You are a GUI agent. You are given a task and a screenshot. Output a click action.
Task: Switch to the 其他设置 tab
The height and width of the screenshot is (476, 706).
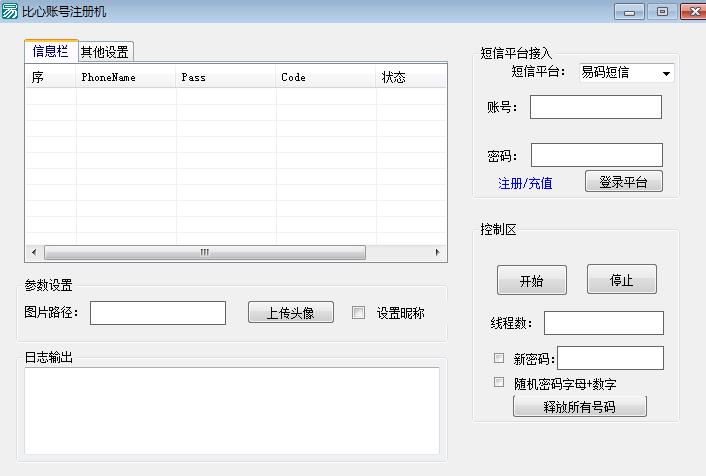point(105,52)
